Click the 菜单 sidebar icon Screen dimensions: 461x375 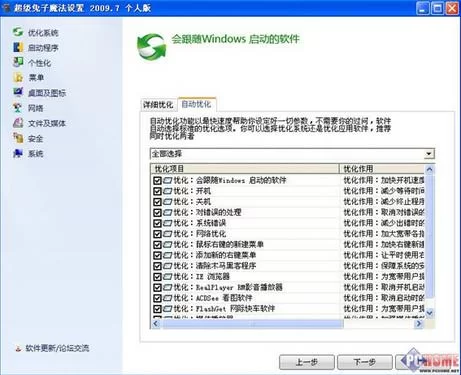click(x=18, y=77)
